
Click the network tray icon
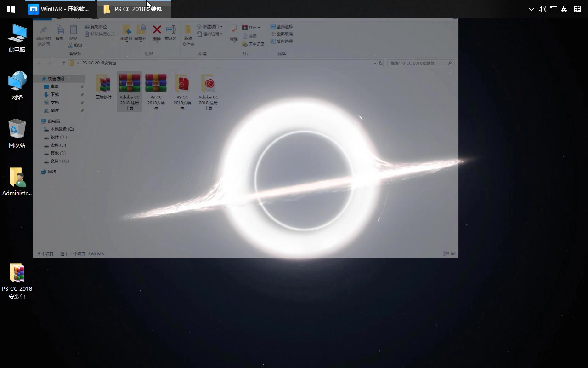click(554, 9)
